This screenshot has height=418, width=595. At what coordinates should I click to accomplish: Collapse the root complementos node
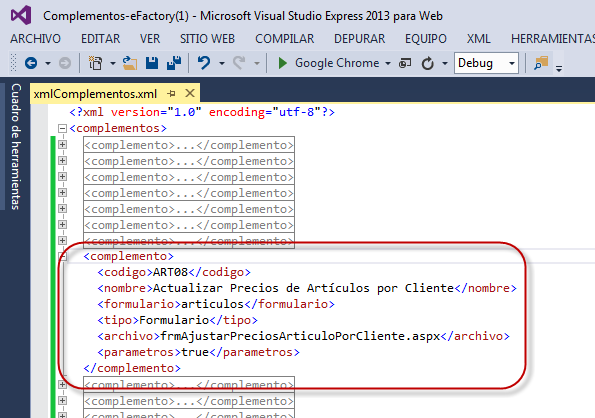(x=62, y=128)
